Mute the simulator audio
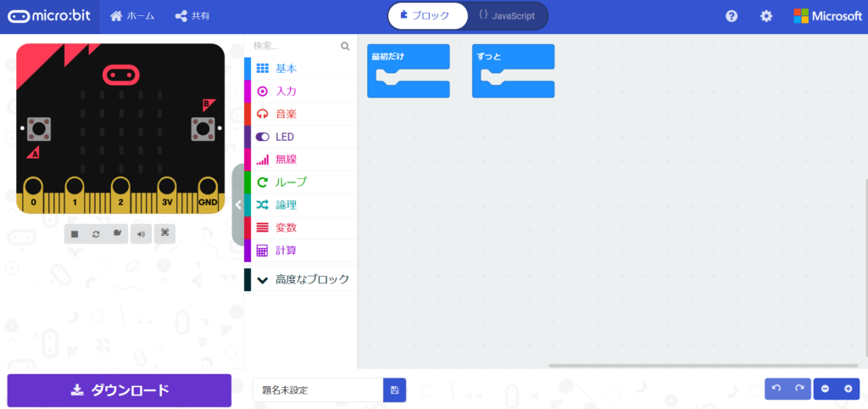 [142, 234]
